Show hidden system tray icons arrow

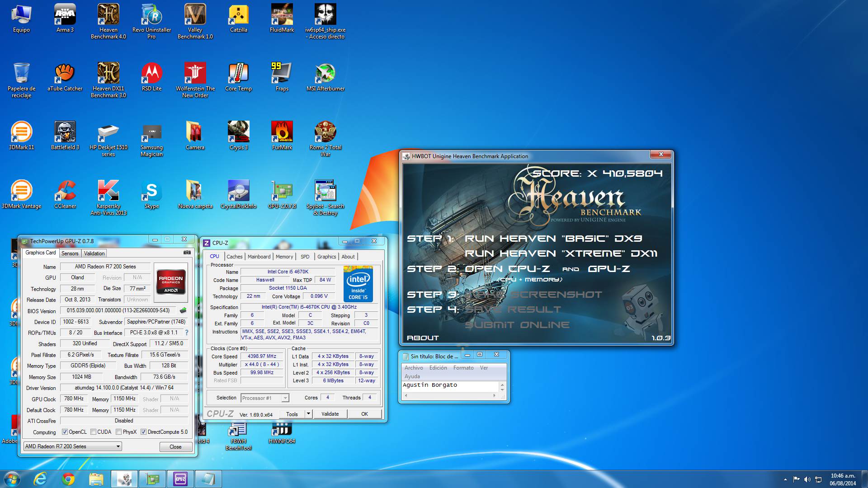[x=785, y=479]
